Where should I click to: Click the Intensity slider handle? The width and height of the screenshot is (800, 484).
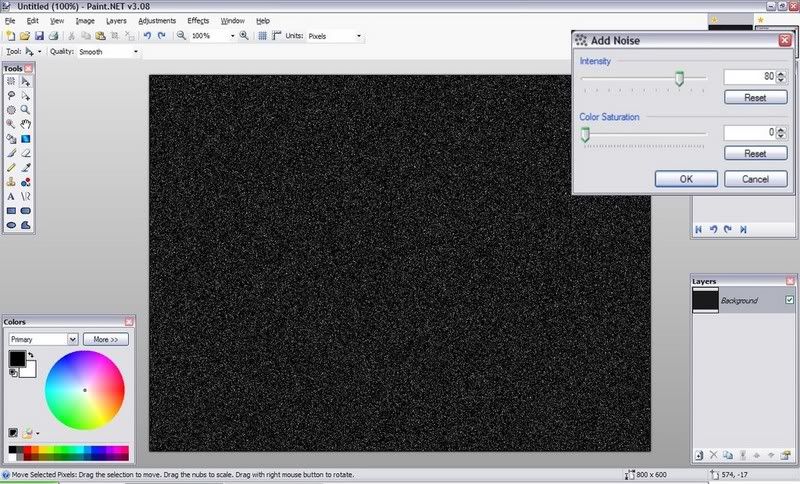(x=679, y=79)
